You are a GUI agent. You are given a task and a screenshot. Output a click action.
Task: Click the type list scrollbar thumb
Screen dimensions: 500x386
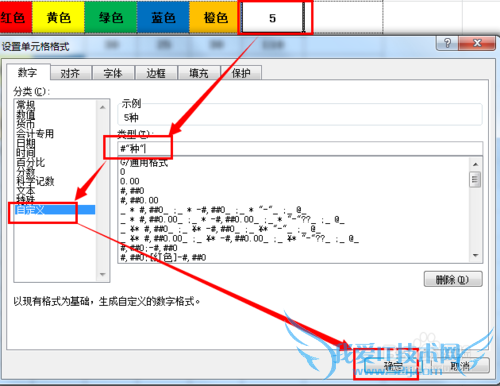pos(475,180)
